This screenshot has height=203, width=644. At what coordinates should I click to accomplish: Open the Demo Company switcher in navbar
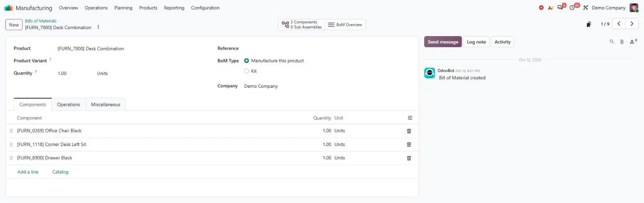click(x=609, y=8)
